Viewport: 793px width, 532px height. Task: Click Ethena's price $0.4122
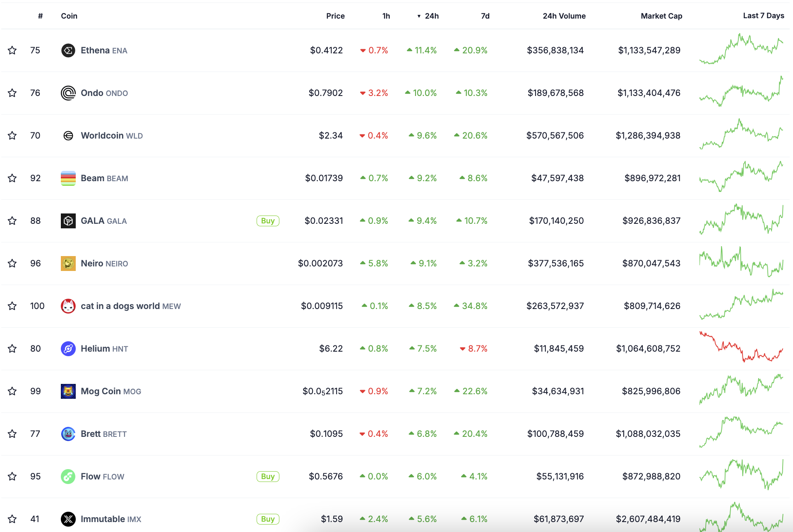coord(327,50)
